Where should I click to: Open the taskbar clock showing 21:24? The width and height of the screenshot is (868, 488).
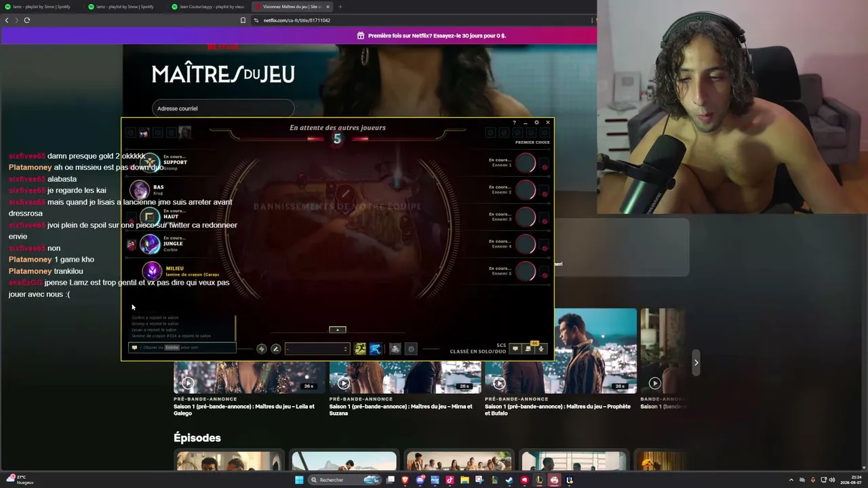[x=850, y=480]
